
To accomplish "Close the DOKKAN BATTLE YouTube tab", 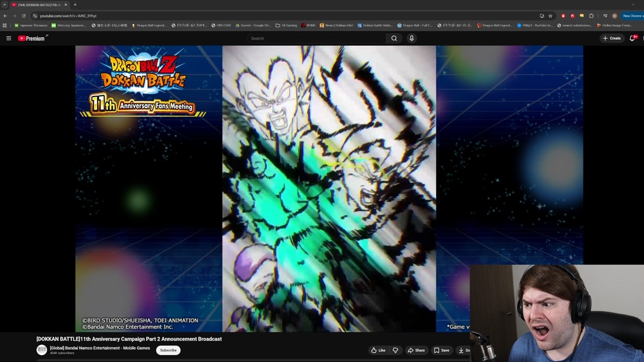I will [65, 5].
